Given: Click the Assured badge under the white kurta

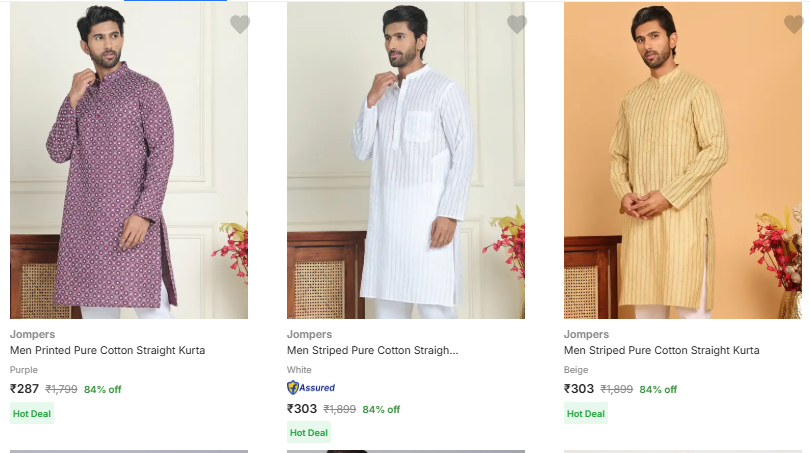Looking at the screenshot, I should pyautogui.click(x=311, y=388).
